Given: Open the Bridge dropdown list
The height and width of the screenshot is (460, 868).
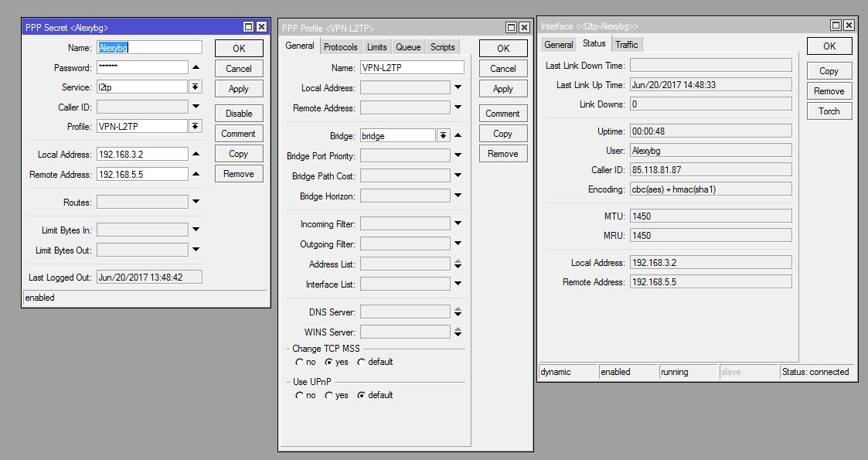Looking at the screenshot, I should click(443, 136).
